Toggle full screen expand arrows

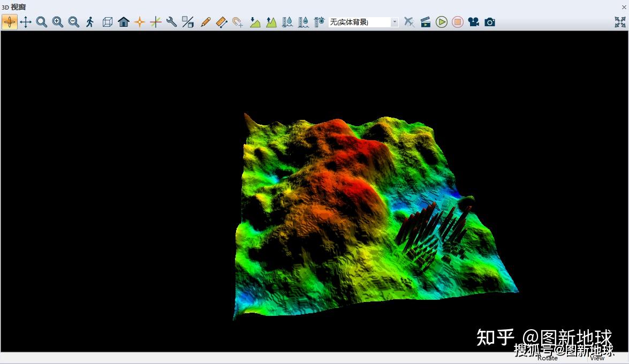tap(620, 22)
